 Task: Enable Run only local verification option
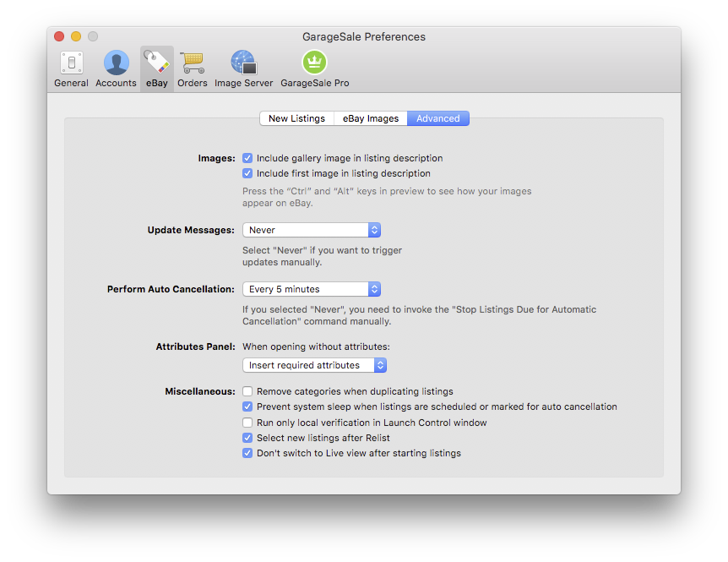(247, 423)
